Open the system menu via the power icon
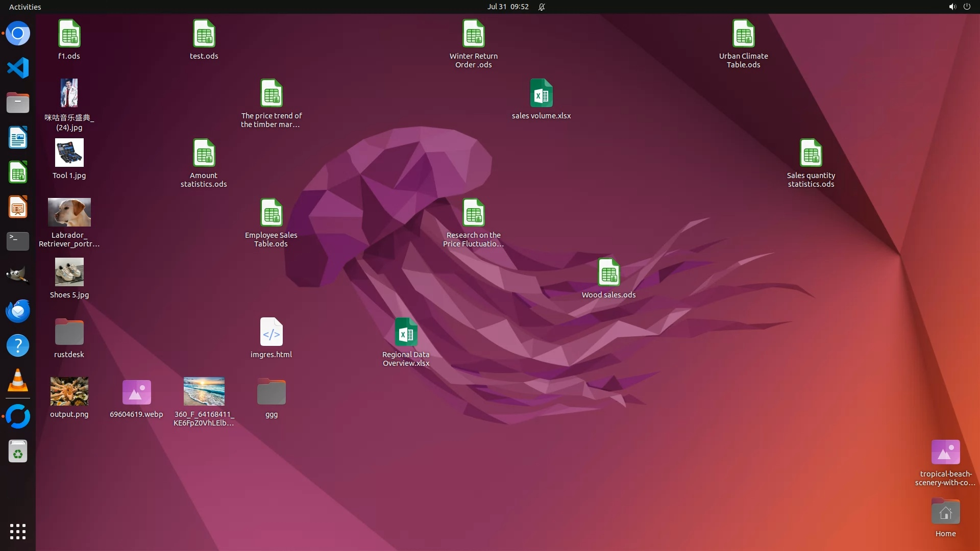980x551 pixels. 967,7
